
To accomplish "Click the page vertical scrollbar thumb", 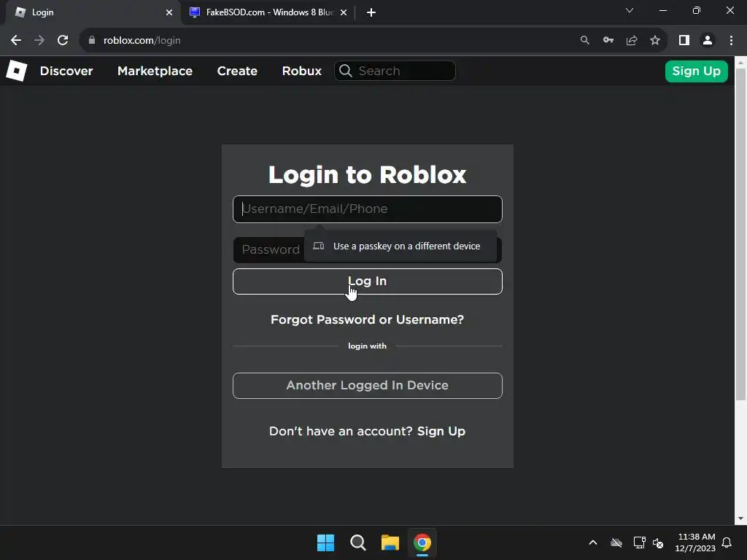I will [740, 233].
